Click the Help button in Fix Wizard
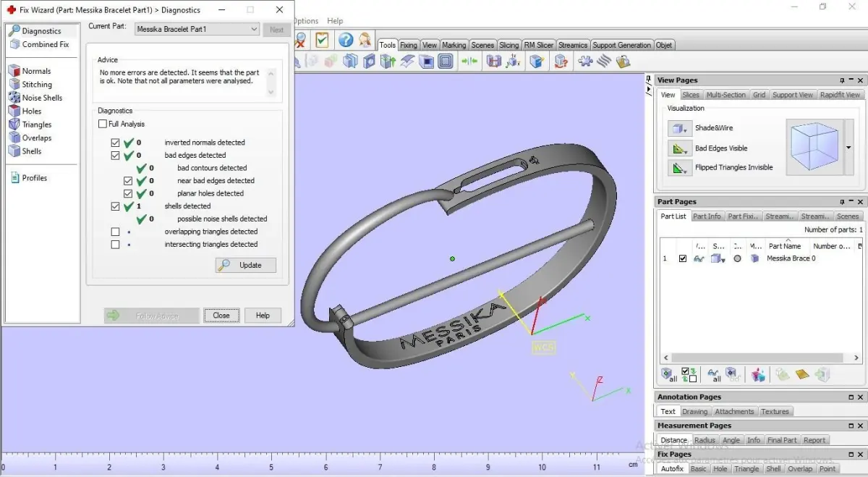868x477 pixels. pyautogui.click(x=263, y=316)
